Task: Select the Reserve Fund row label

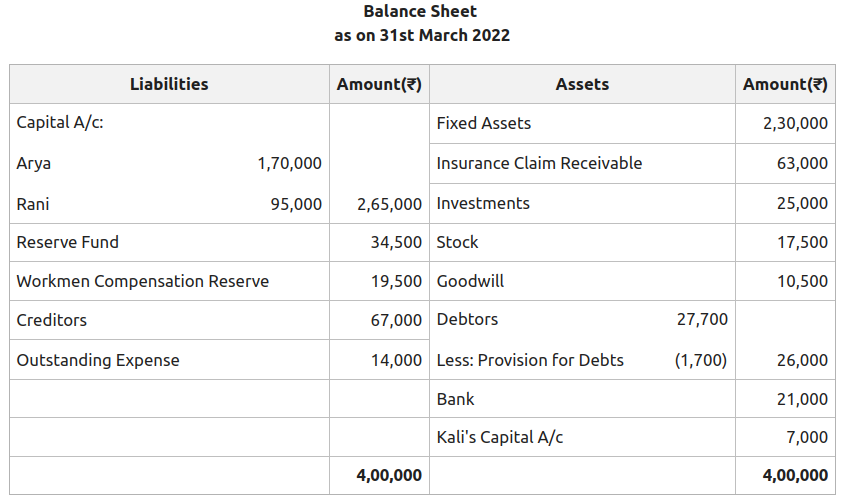Action: (x=68, y=242)
